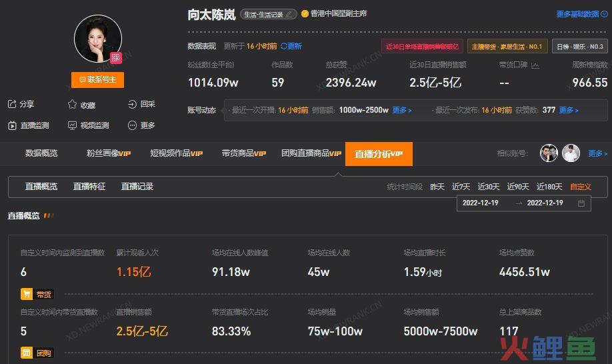The width and height of the screenshot is (612, 364).
Task: Switch to 数据概览 tab
Action: [x=41, y=153]
